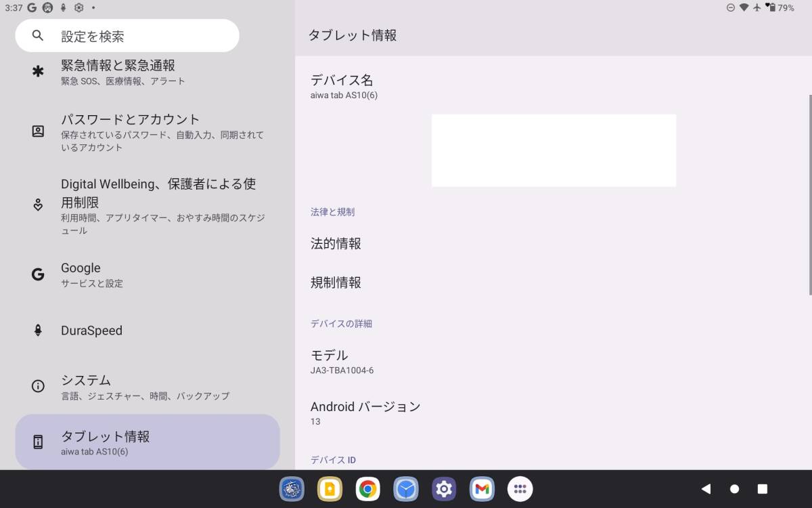The image size is (812, 508).
Task: Tap the asterisk emergency icon
Action: (x=38, y=71)
